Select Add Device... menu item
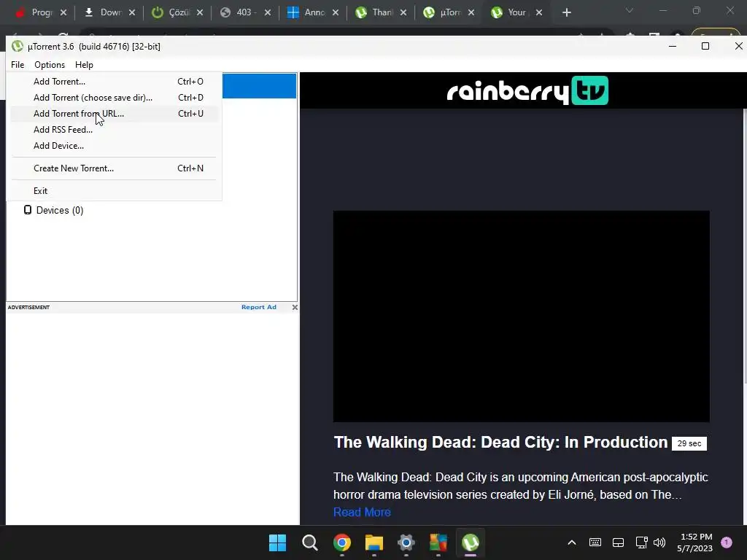Image resolution: width=747 pixels, height=560 pixels. pyautogui.click(x=115, y=146)
